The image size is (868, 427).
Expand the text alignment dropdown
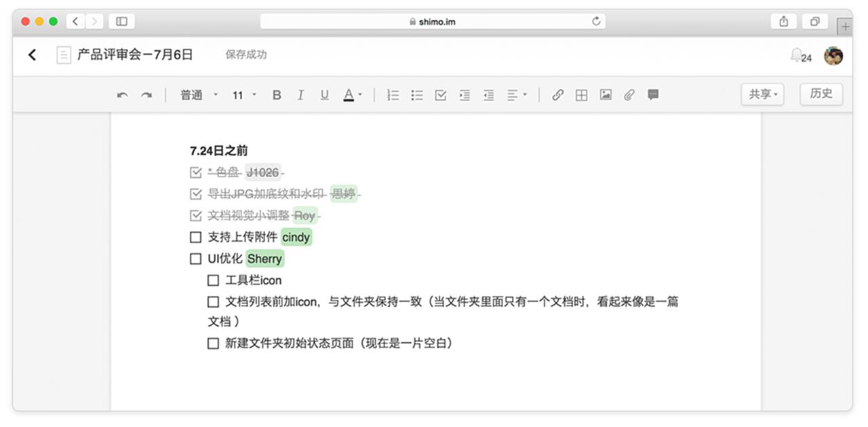517,95
